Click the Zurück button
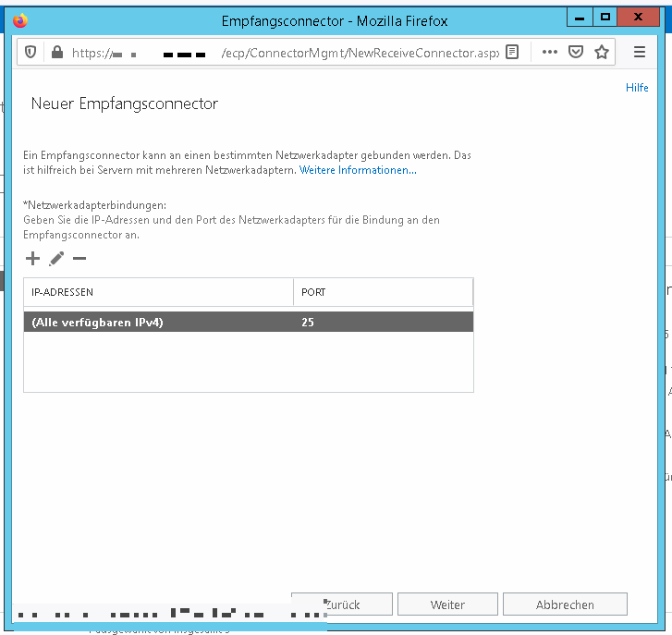The height and width of the screenshot is (635, 672). click(342, 604)
